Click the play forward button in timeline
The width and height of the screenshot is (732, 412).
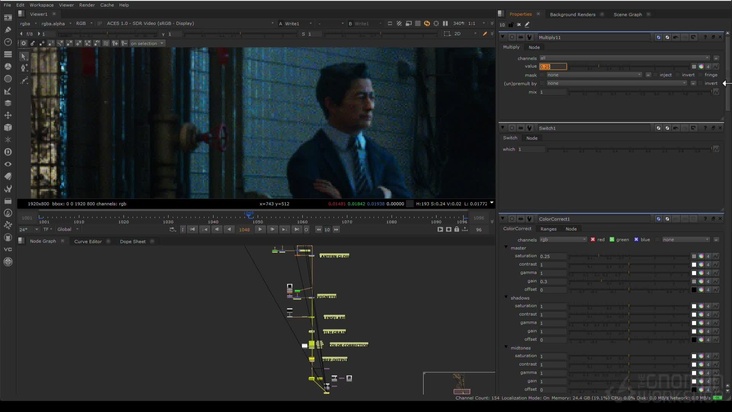pyautogui.click(x=260, y=229)
